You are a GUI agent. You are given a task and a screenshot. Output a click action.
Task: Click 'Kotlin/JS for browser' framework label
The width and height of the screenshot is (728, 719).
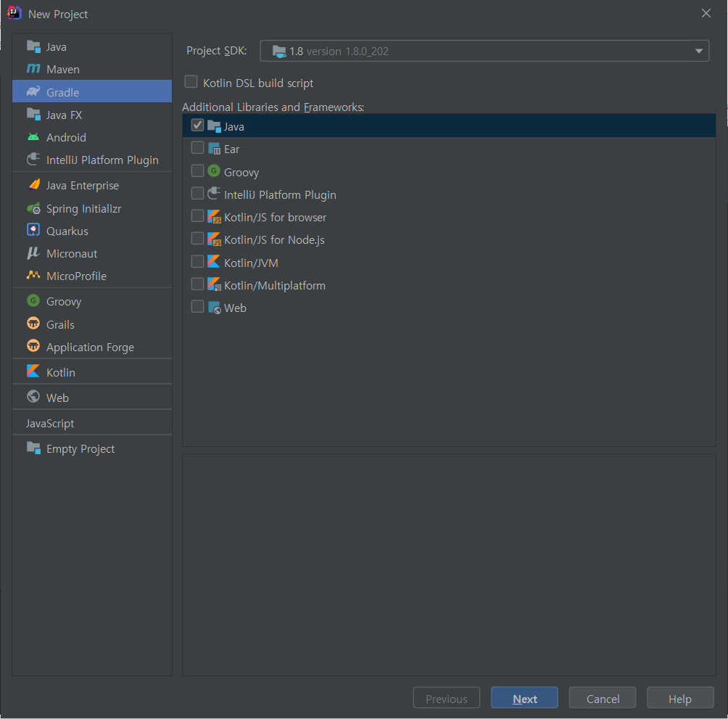276,218
